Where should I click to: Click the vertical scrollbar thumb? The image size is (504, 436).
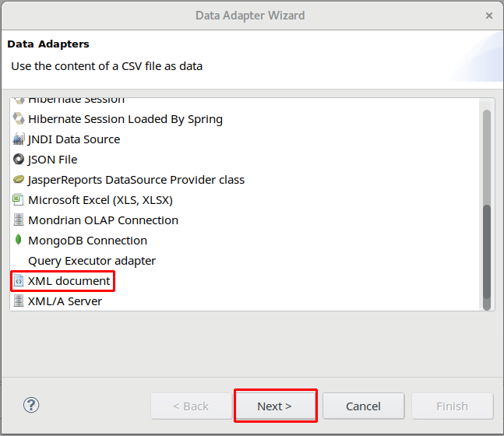[x=487, y=251]
